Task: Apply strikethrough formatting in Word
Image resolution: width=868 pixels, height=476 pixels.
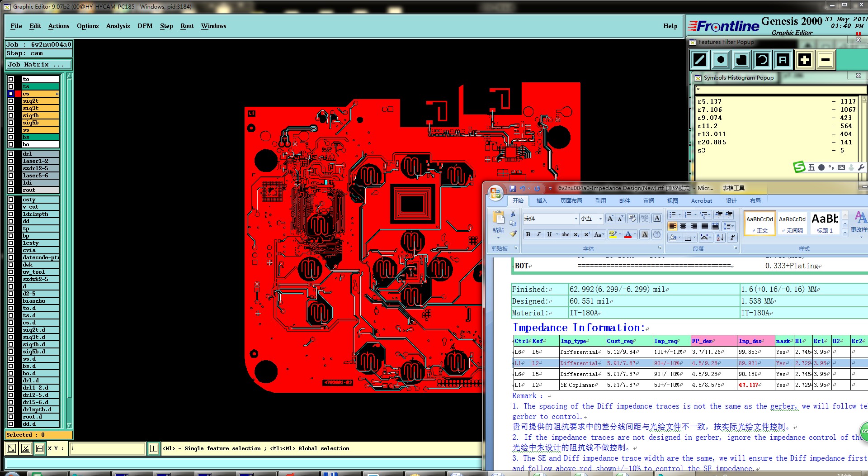Action: [566, 234]
